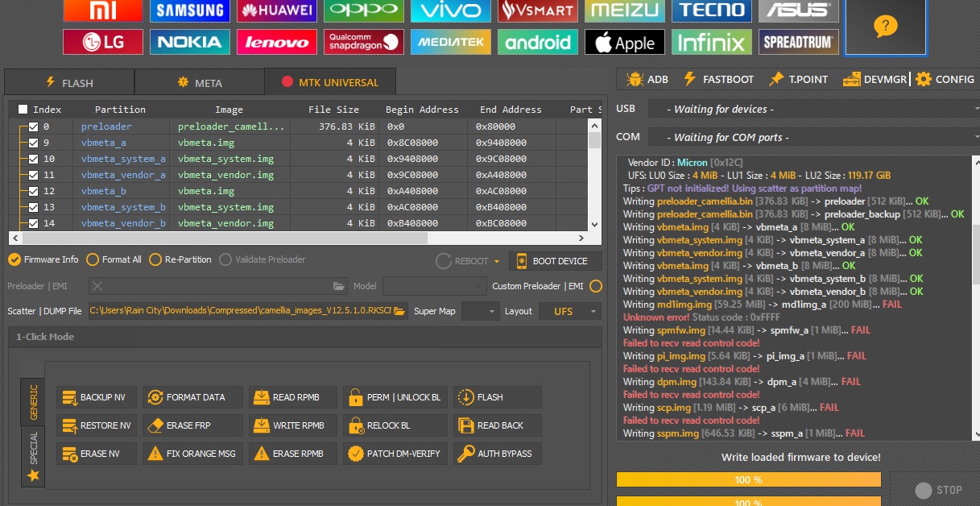Uncheck the preloader partition checkbox
Image resolution: width=980 pixels, height=506 pixels.
point(33,126)
